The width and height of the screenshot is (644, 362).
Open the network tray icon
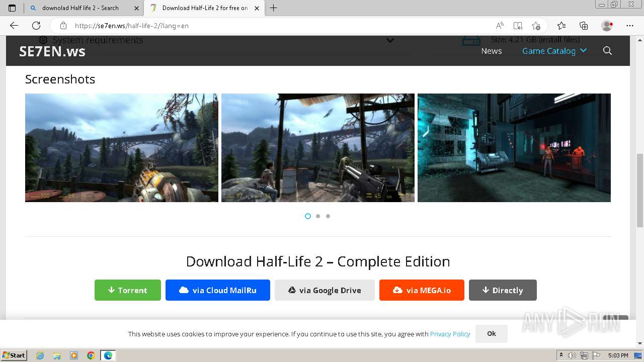click(x=584, y=355)
